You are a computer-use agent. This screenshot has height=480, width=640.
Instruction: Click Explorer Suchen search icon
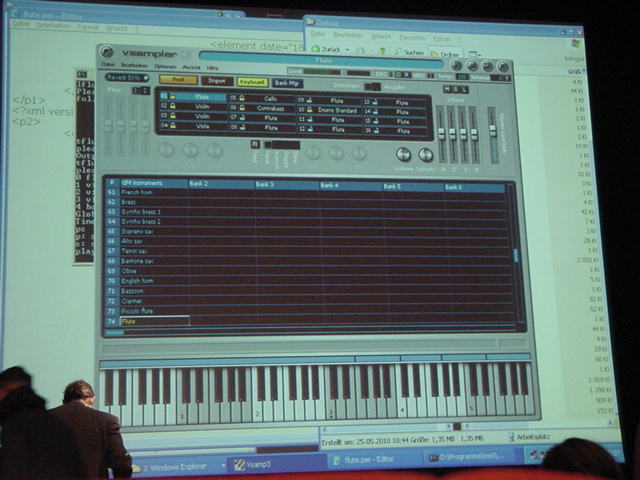pyautogui.click(x=398, y=52)
